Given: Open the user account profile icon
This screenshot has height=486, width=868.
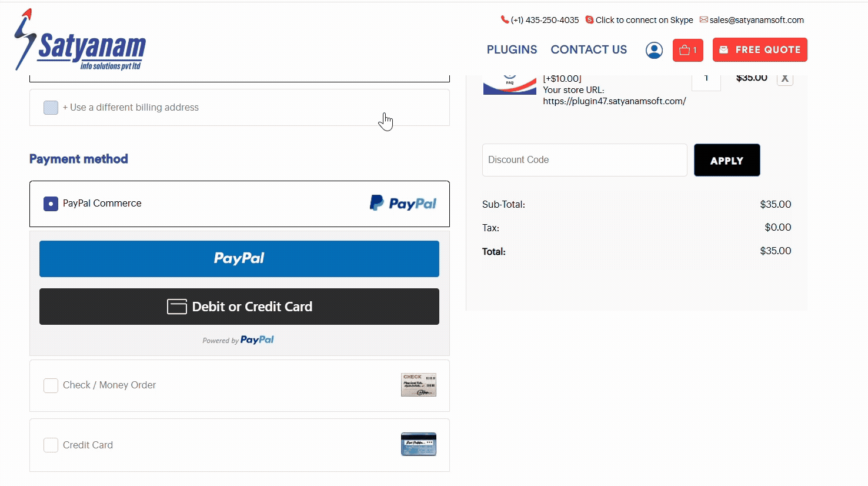Looking at the screenshot, I should pyautogui.click(x=654, y=50).
